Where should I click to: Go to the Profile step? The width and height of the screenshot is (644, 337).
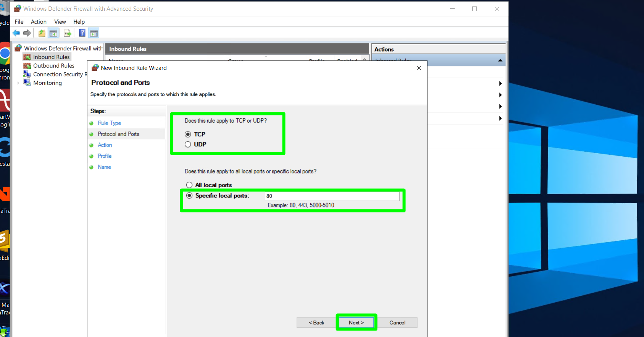coord(105,156)
